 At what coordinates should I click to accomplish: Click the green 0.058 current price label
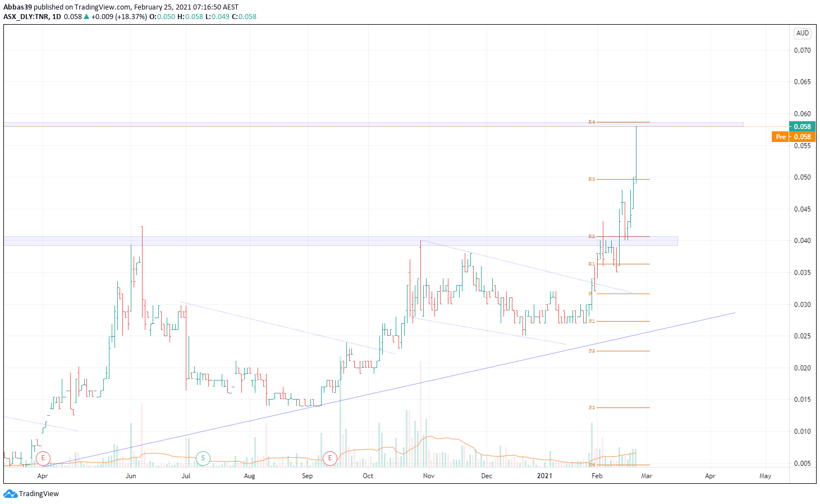click(802, 127)
